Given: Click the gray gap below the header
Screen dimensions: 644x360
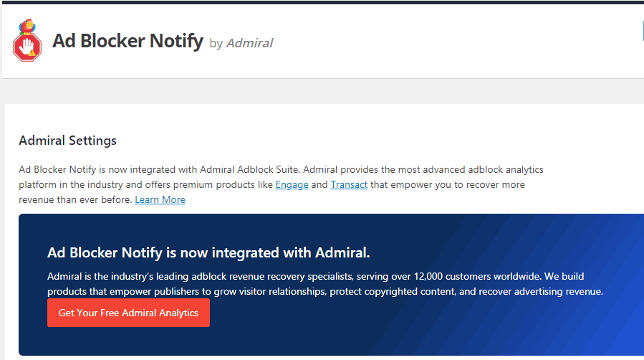Looking at the screenshot, I should [322, 91].
